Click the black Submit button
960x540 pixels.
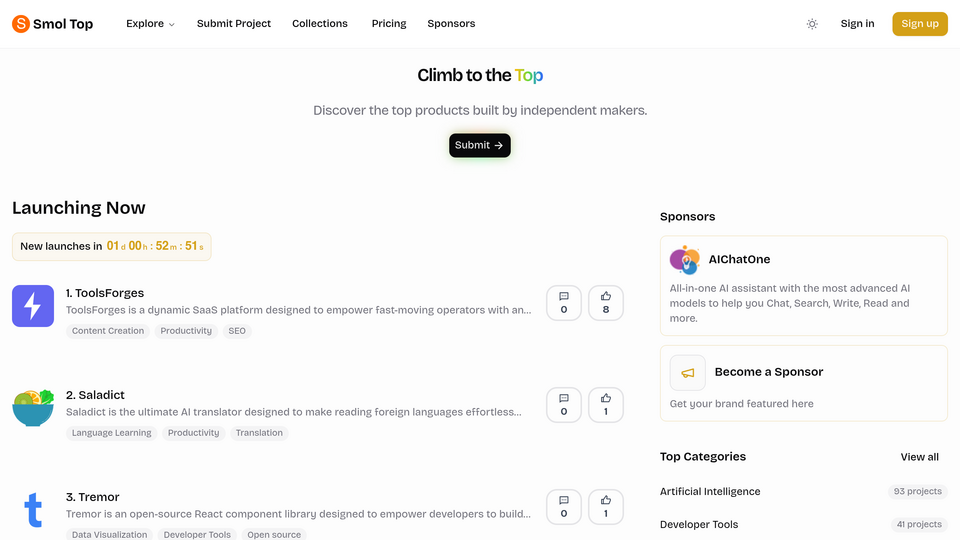(x=479, y=145)
